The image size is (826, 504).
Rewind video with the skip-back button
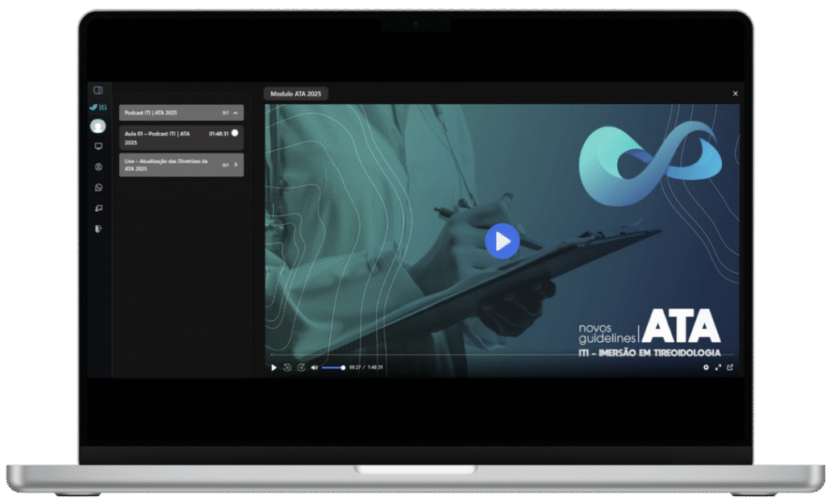[287, 368]
